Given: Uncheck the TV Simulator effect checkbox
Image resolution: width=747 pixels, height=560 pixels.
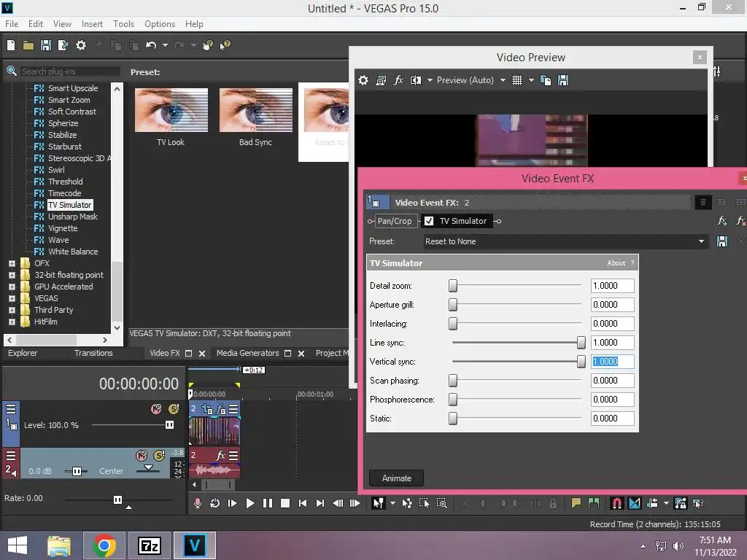Looking at the screenshot, I should pos(429,221).
